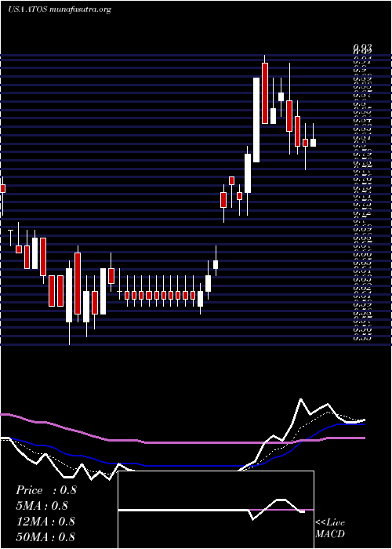Click the Live MACD inset chart box

216,510
